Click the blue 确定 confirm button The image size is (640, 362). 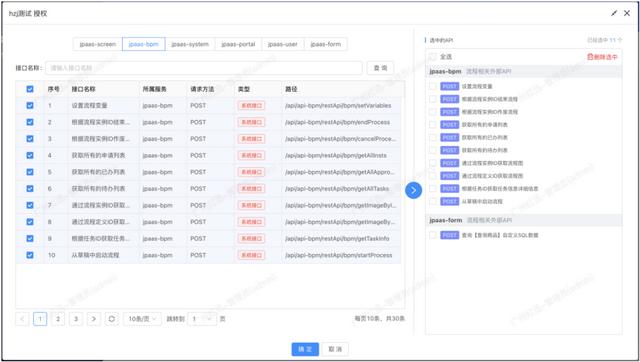(x=305, y=349)
